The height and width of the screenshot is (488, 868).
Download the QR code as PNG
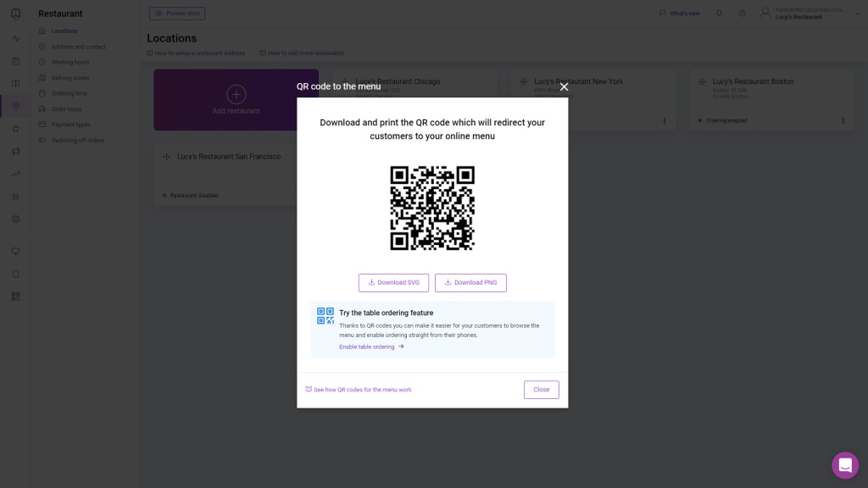(470, 283)
